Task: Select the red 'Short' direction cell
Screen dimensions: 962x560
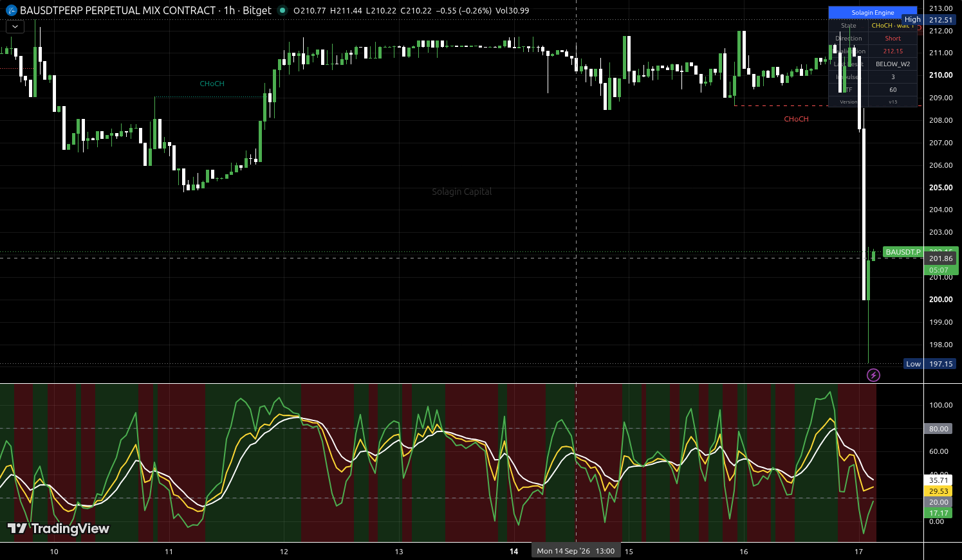Action: pyautogui.click(x=893, y=39)
